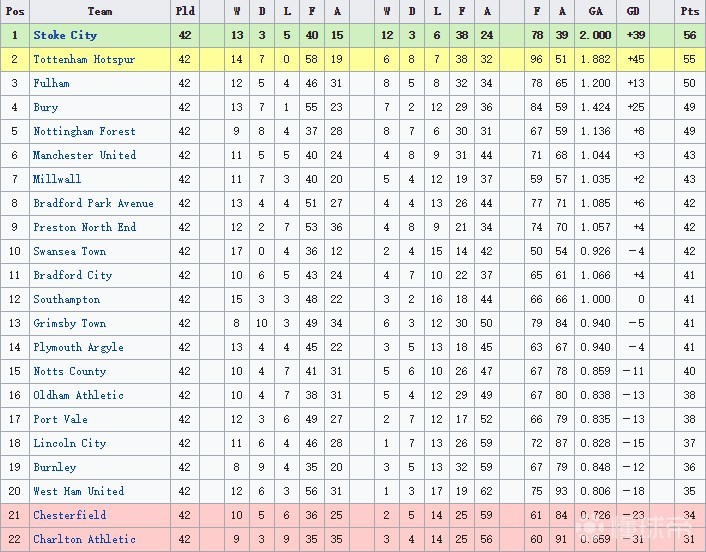Click the Fulham team link
706x552 pixels.
click(51, 83)
